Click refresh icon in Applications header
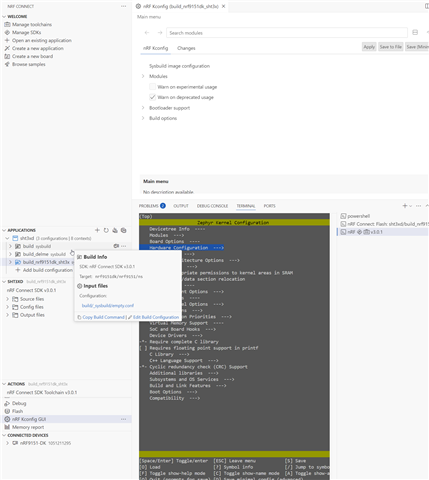This screenshot has height=480, width=429. pos(106,230)
